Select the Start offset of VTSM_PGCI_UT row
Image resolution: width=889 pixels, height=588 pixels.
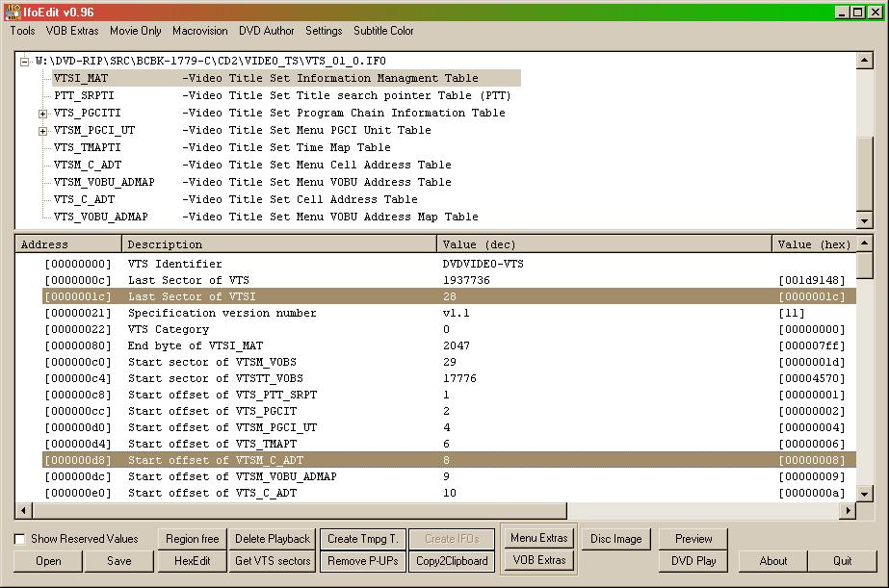(x=449, y=427)
